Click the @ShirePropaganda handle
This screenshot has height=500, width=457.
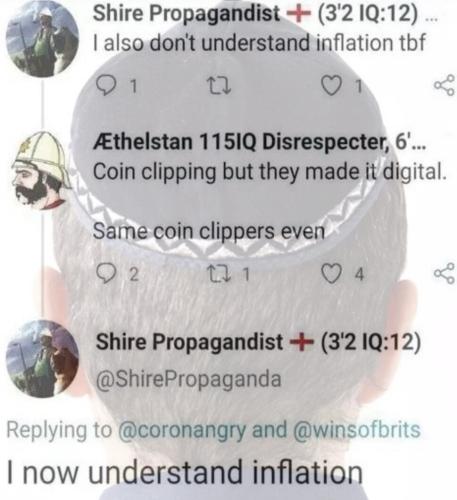pos(189,380)
